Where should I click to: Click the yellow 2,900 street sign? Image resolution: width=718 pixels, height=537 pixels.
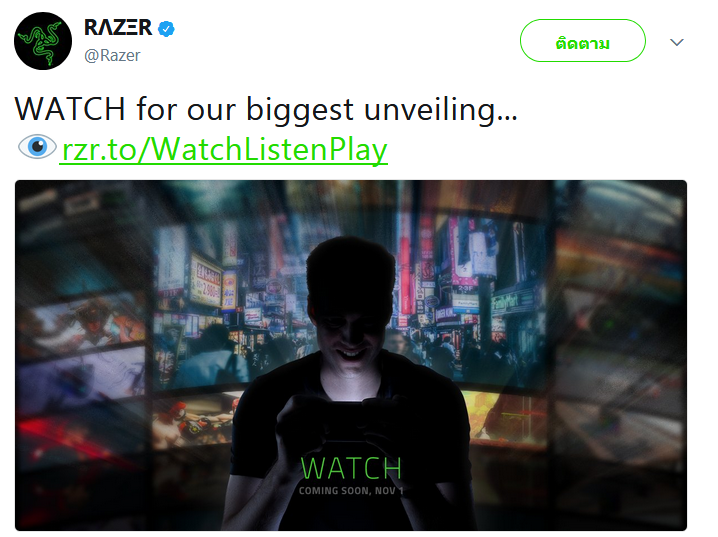(x=206, y=280)
